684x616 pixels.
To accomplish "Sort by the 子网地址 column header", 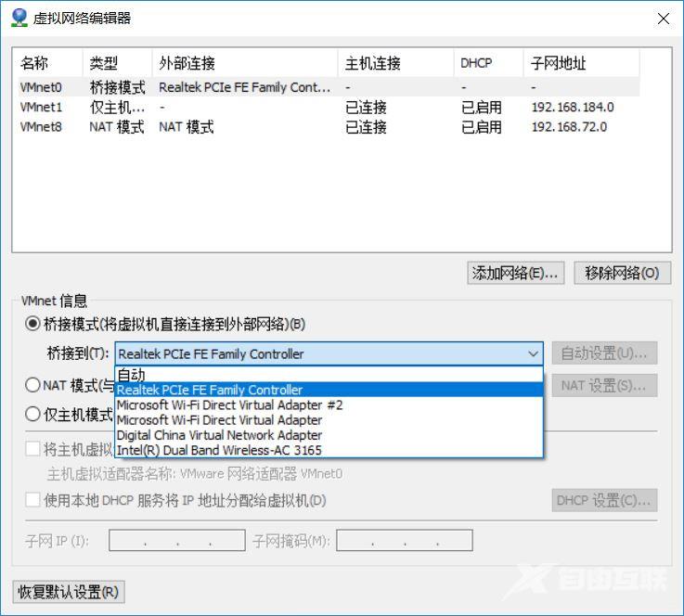I will click(559, 63).
